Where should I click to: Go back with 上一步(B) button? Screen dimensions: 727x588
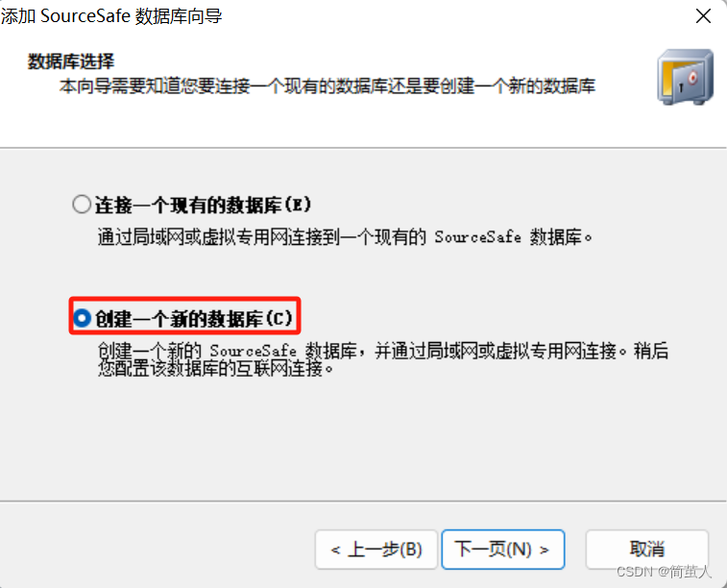click(376, 550)
